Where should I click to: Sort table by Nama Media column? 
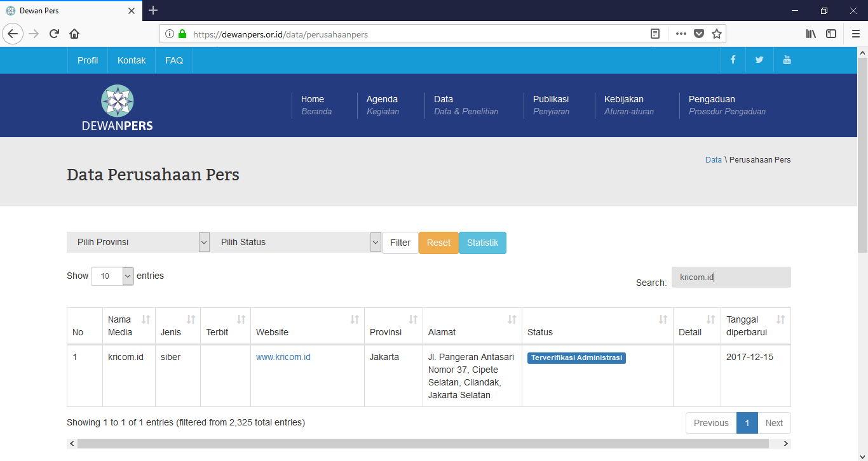(x=129, y=326)
